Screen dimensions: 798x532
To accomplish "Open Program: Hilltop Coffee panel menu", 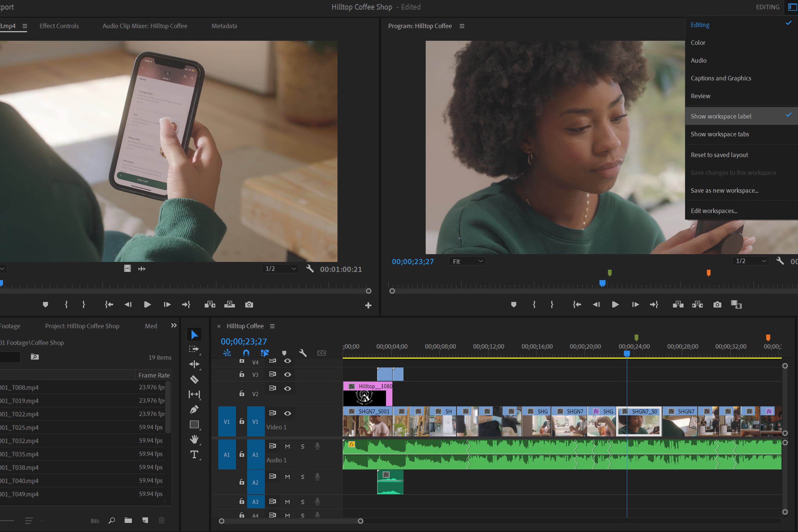I will (x=462, y=26).
